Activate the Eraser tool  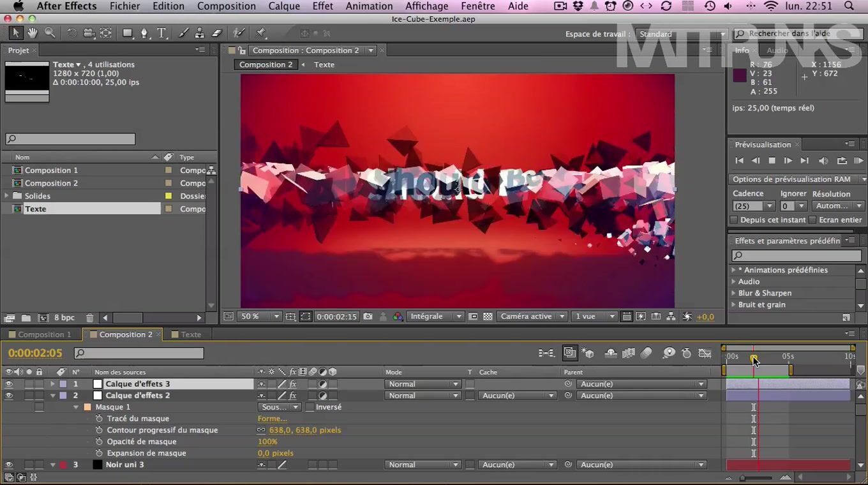tap(216, 33)
